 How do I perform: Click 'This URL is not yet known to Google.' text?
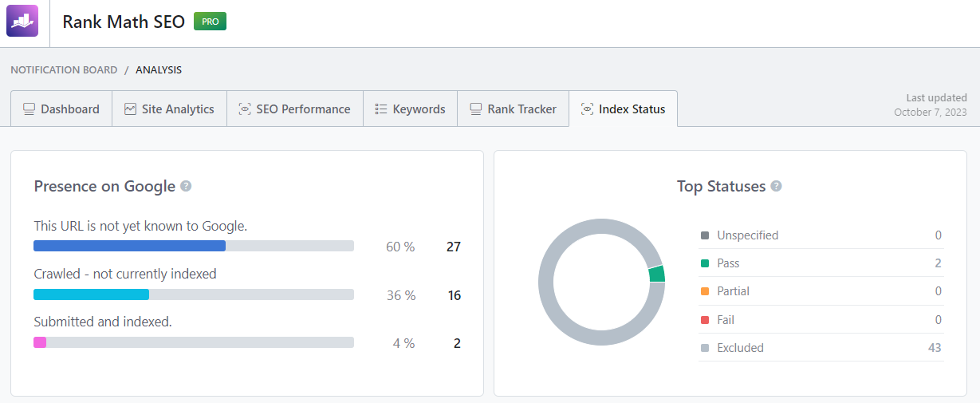140,227
